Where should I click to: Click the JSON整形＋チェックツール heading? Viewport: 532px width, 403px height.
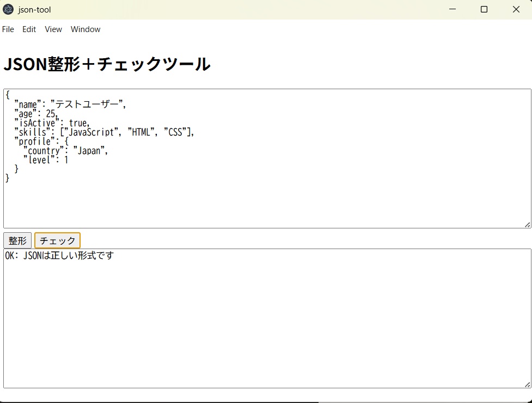(x=107, y=64)
